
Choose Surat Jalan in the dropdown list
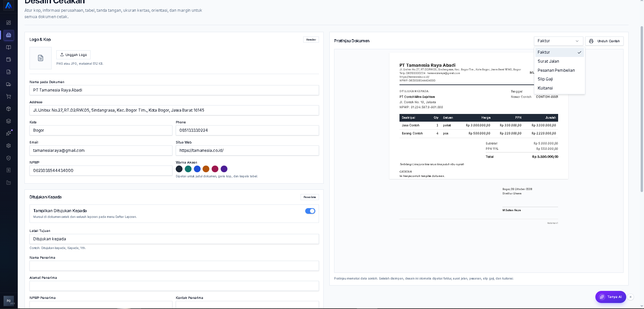(559, 61)
